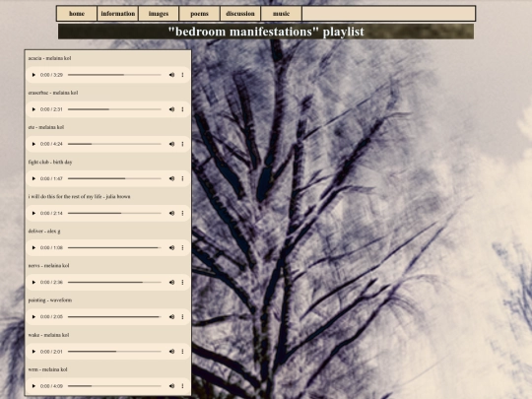Viewport: 532px width, 399px height.
Task: Play the 'eraserhxc - melaina kol' track
Action: [33, 109]
